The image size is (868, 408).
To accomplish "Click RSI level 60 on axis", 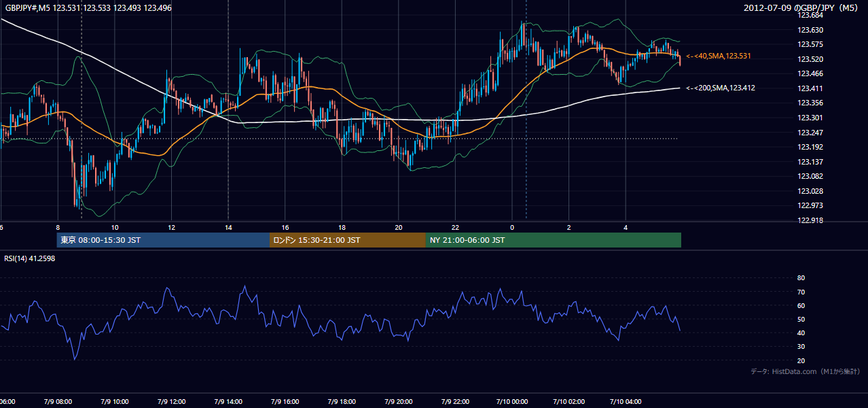I will [x=801, y=305].
